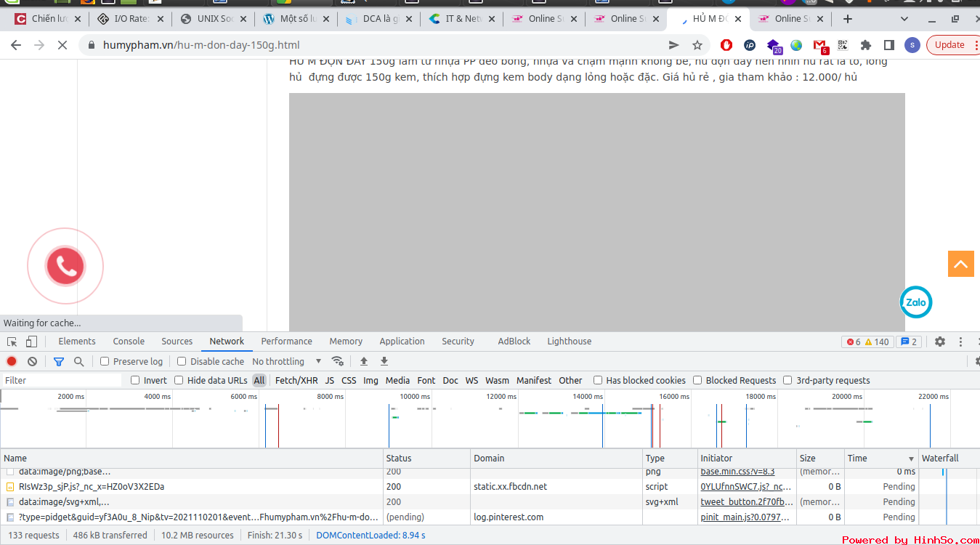The height and width of the screenshot is (545, 980).
Task: Sort by the Time column arrow
Action: coord(911,459)
